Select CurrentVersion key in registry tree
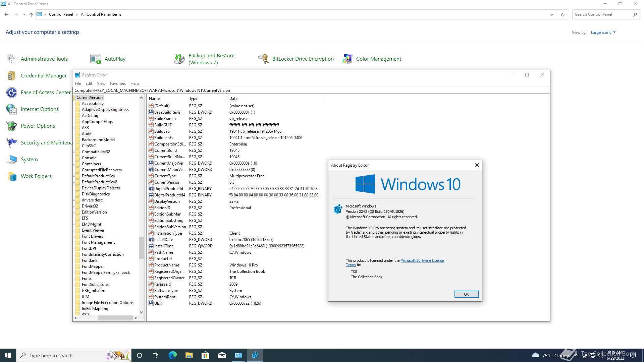The width and height of the screenshot is (644, 362). coord(89,98)
